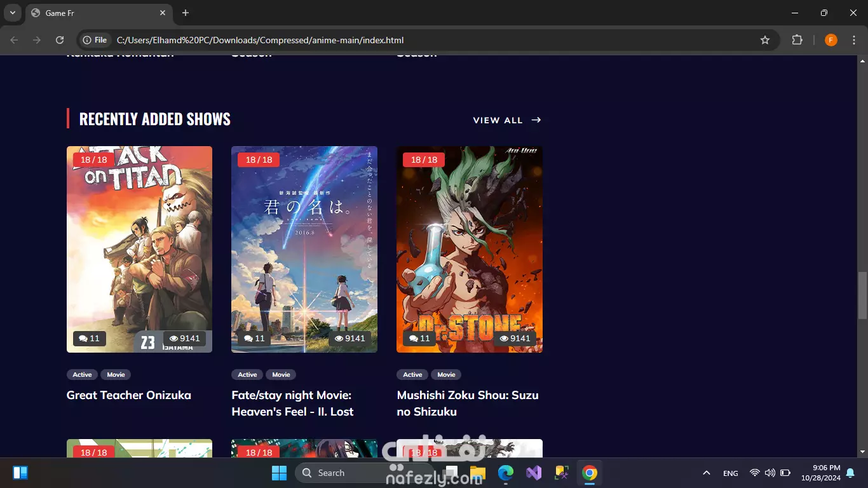The width and height of the screenshot is (868, 488).
Task: Open Windows widgets from the taskbar
Action: click(x=20, y=473)
